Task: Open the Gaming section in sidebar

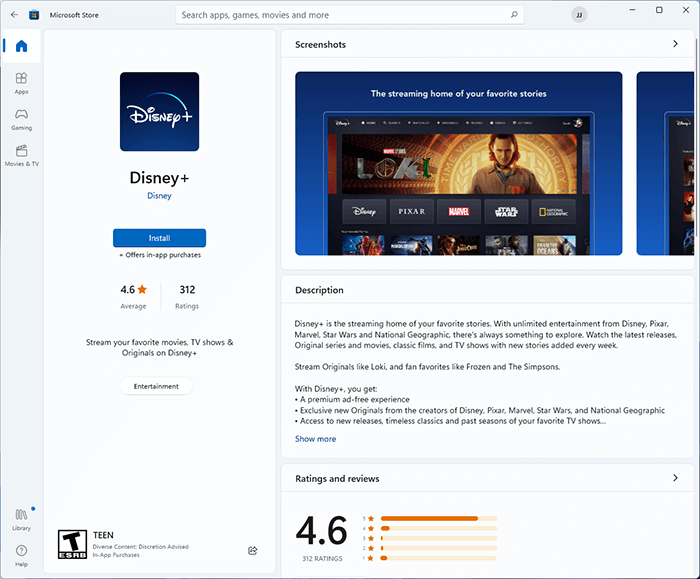Action: tap(21, 120)
